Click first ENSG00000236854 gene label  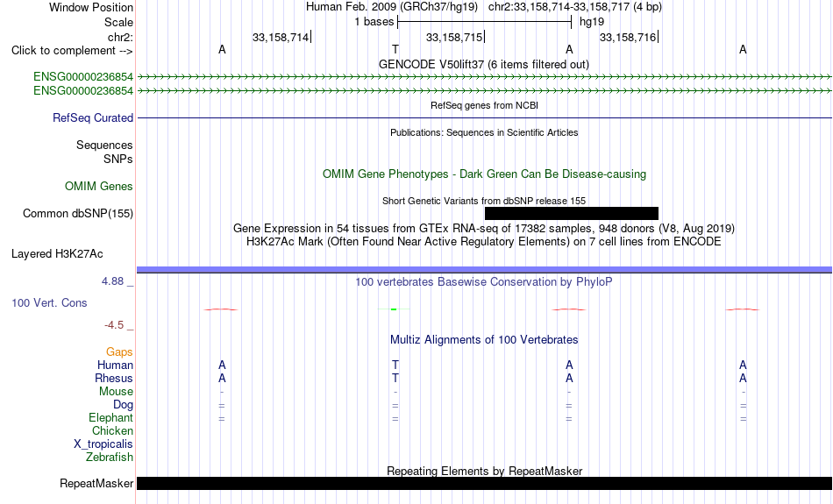tap(83, 76)
